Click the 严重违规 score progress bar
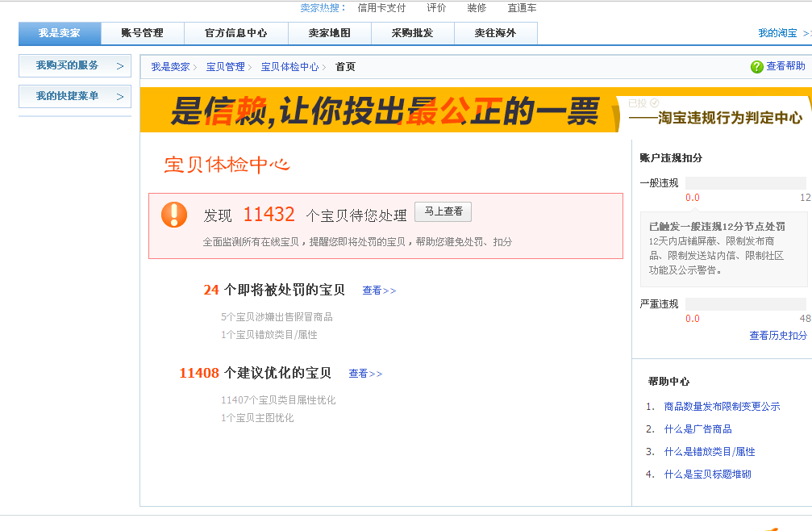The height and width of the screenshot is (531, 812). click(x=746, y=304)
